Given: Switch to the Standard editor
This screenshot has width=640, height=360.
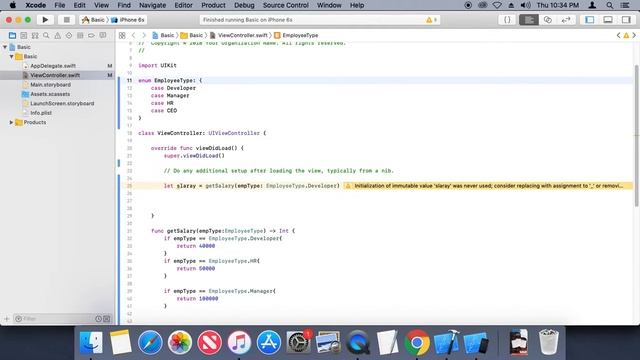Looking at the screenshot, I should [x=529, y=20].
